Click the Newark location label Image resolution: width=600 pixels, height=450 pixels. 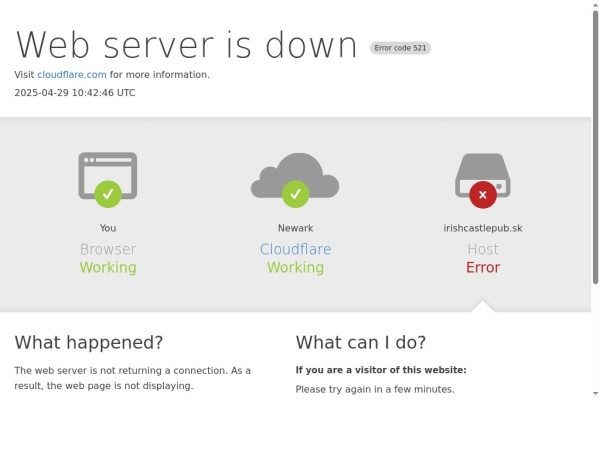295,228
